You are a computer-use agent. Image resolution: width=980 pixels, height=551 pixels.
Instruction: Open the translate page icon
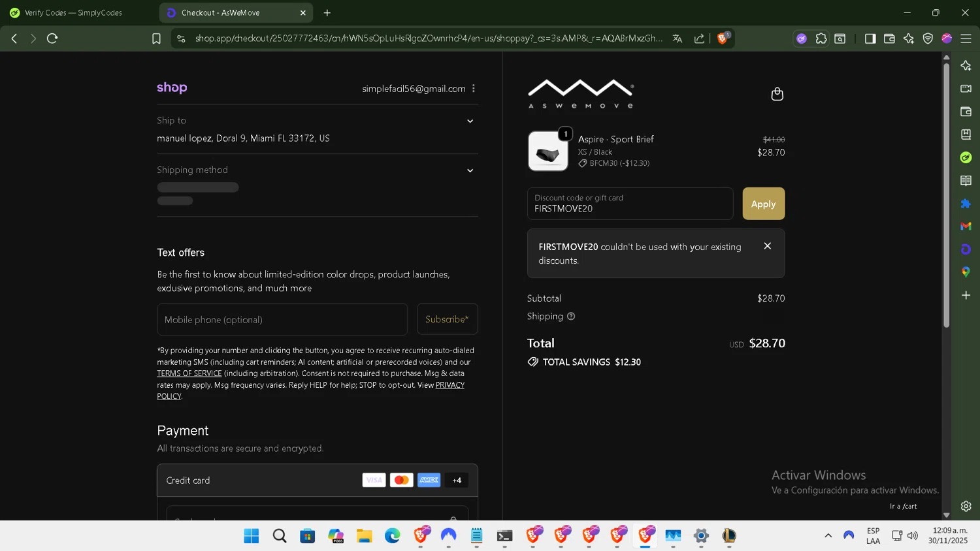click(678, 39)
